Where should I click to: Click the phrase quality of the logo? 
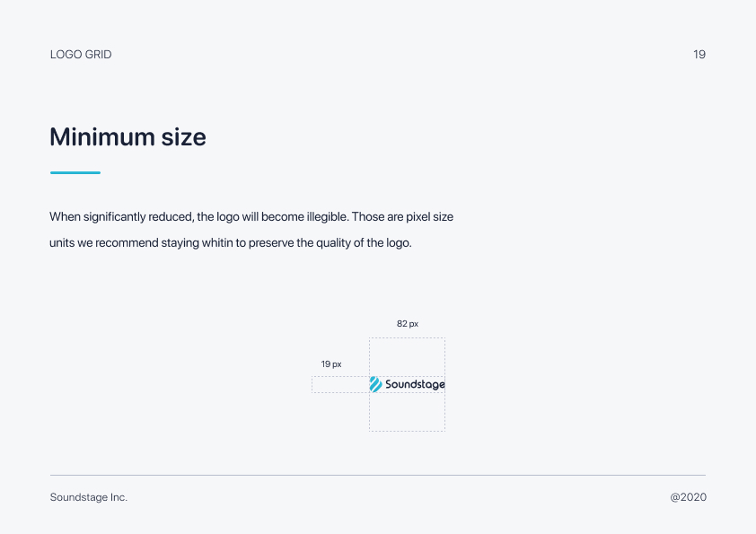364,243
